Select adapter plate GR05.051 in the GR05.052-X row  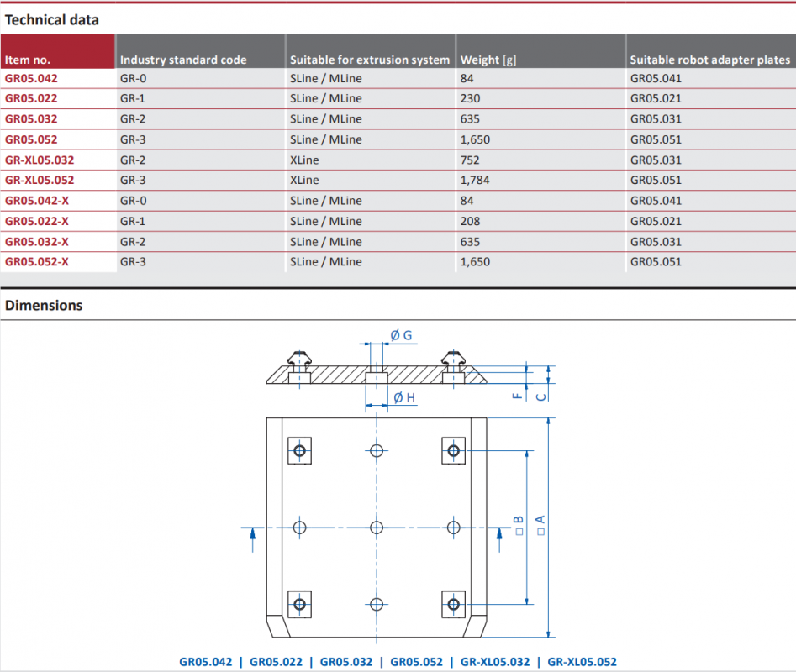click(656, 262)
